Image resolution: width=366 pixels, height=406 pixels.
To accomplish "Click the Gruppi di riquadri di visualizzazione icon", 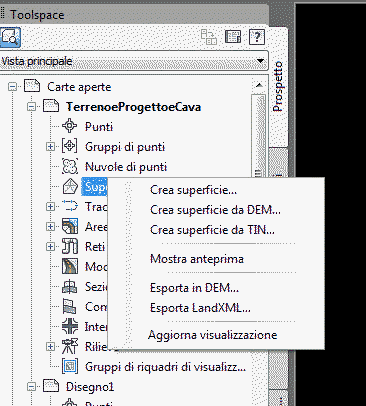I will pyautogui.click(x=70, y=366).
